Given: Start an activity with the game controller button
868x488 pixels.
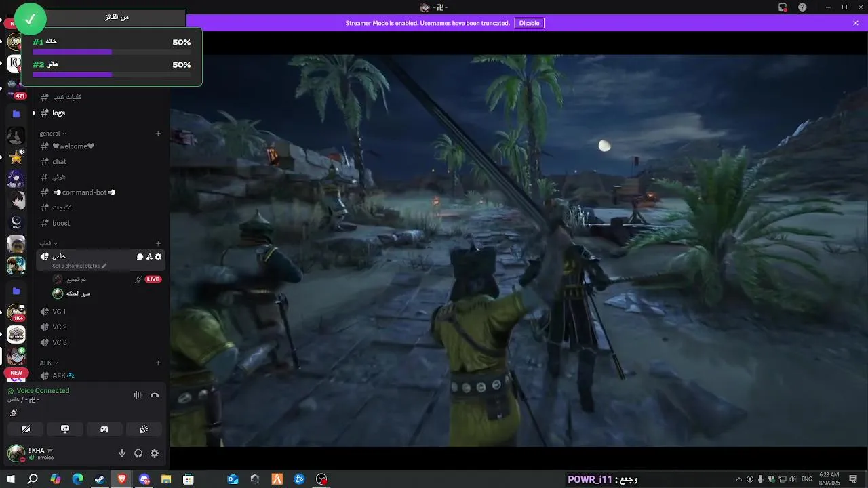Looking at the screenshot, I should [x=104, y=429].
